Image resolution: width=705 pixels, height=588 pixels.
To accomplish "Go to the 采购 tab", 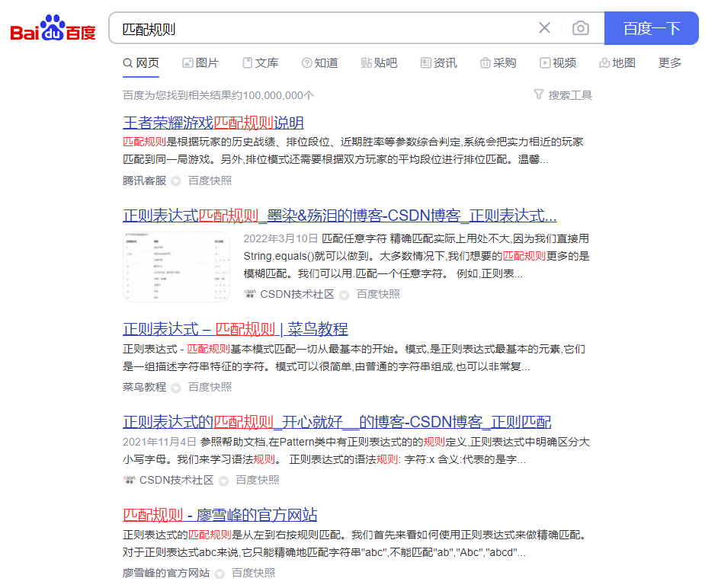I will pos(498,63).
